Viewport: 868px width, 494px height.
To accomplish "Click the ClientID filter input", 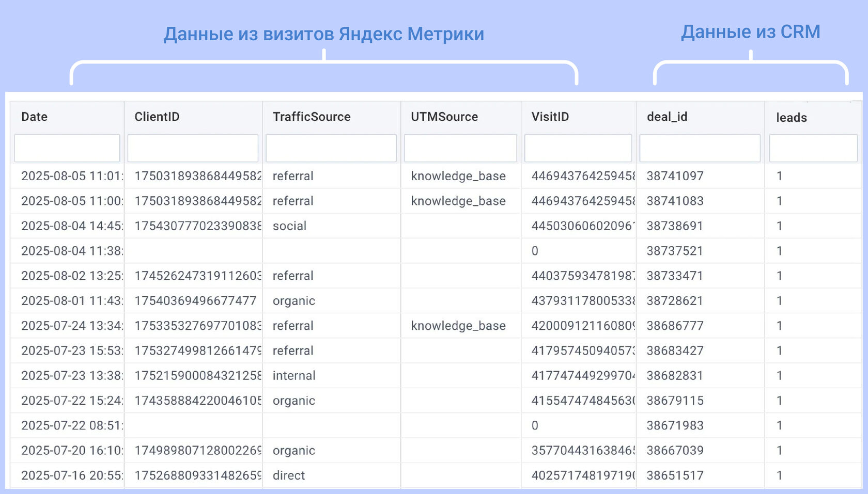I will click(193, 148).
